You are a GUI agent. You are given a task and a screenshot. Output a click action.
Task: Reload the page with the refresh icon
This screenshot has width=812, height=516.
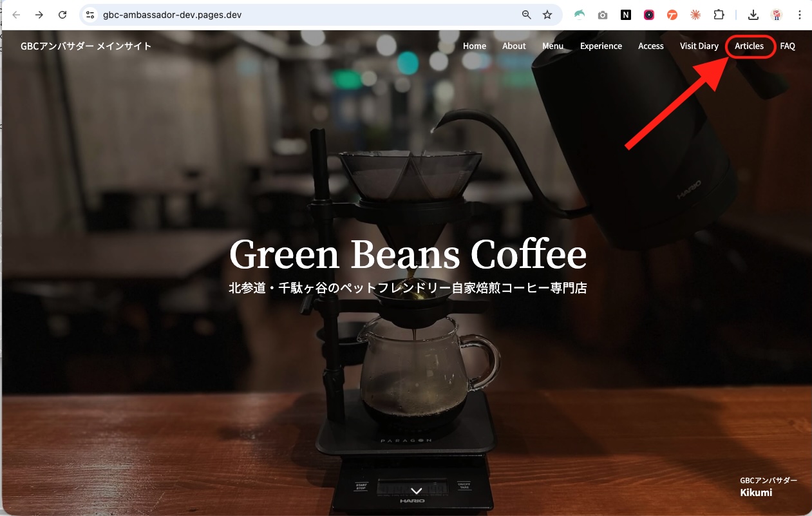click(62, 15)
